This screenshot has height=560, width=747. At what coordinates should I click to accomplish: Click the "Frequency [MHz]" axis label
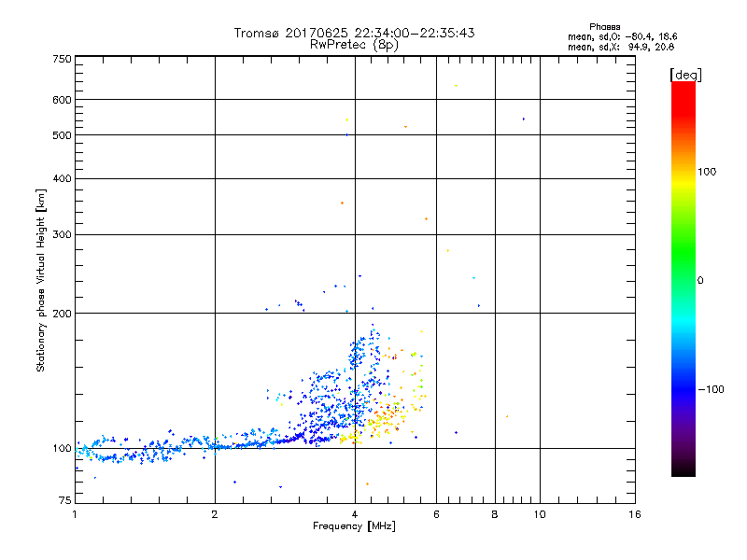pyautogui.click(x=354, y=526)
